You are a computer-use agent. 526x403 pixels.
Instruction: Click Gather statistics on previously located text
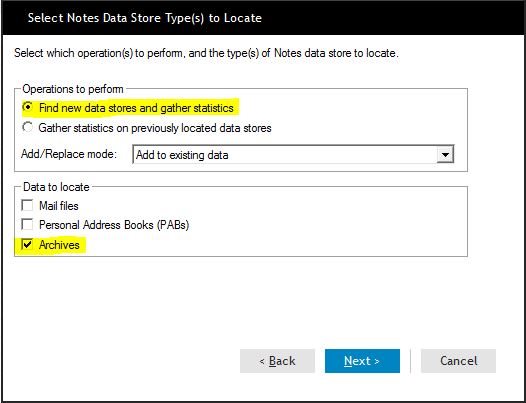155,128
